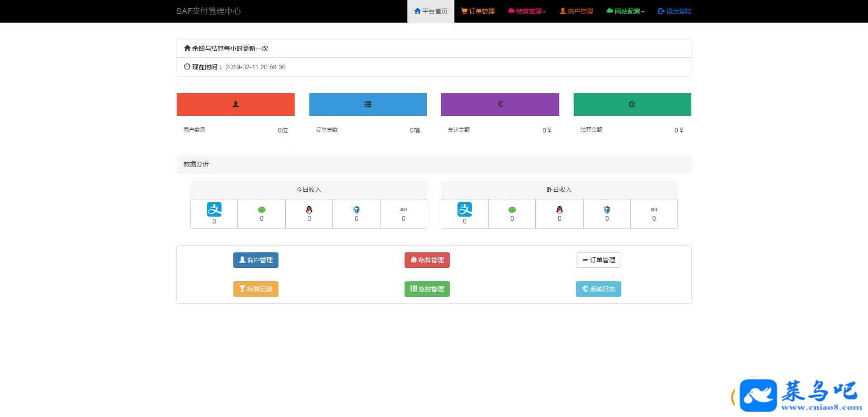Click the SAF支付管理中心 brand title
The height and width of the screenshot is (417, 868).
point(208,11)
